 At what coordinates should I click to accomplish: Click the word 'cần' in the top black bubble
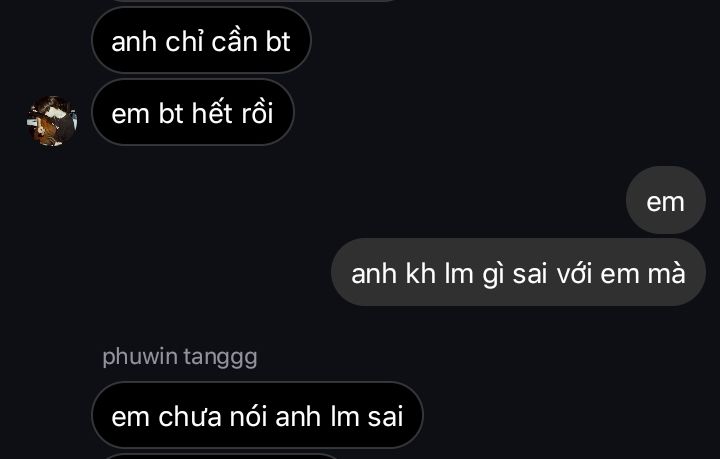tap(234, 41)
